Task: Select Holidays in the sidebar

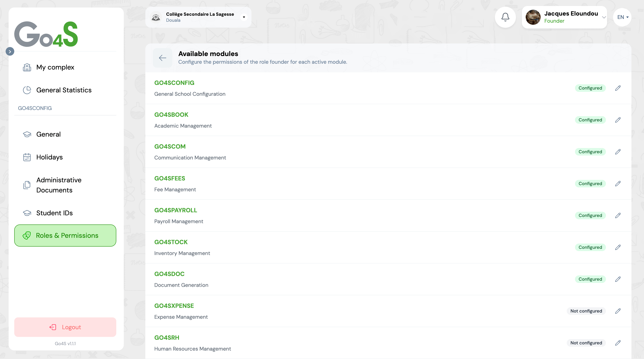Action: tap(49, 157)
